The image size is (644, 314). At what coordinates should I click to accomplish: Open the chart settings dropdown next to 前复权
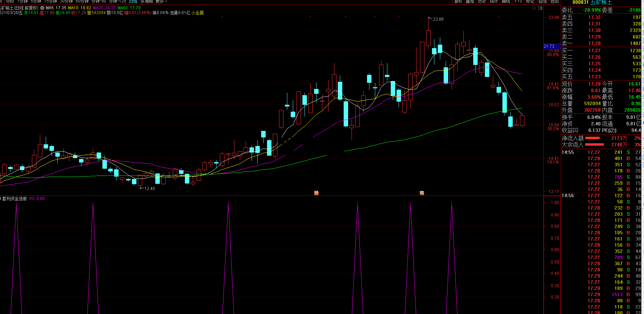pyautogui.click(x=42, y=8)
